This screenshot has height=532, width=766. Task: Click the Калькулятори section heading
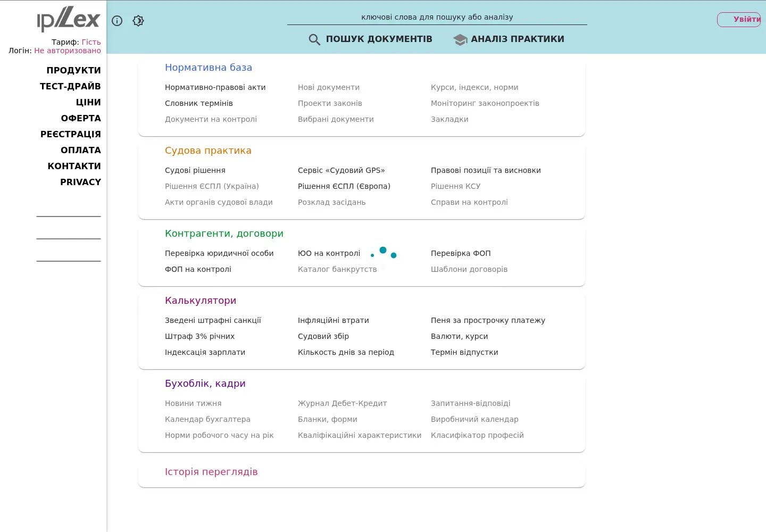click(201, 301)
